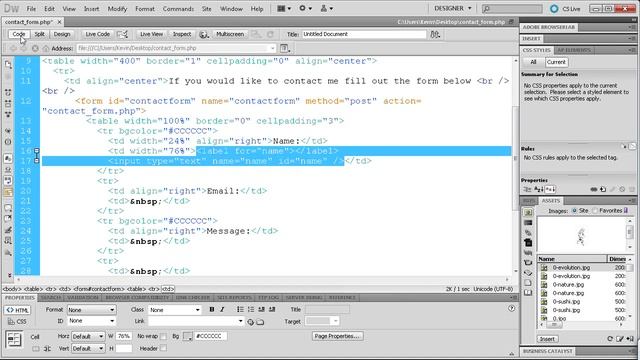Click the Attach Style Sheet link icon
This screenshot has height=360, width=640.
[x=594, y=189]
